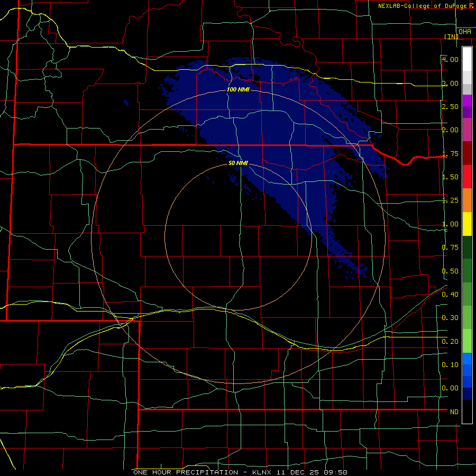Pick the white swatch on the color scale
Viewport: 476px width, 476px height.
point(467,59)
